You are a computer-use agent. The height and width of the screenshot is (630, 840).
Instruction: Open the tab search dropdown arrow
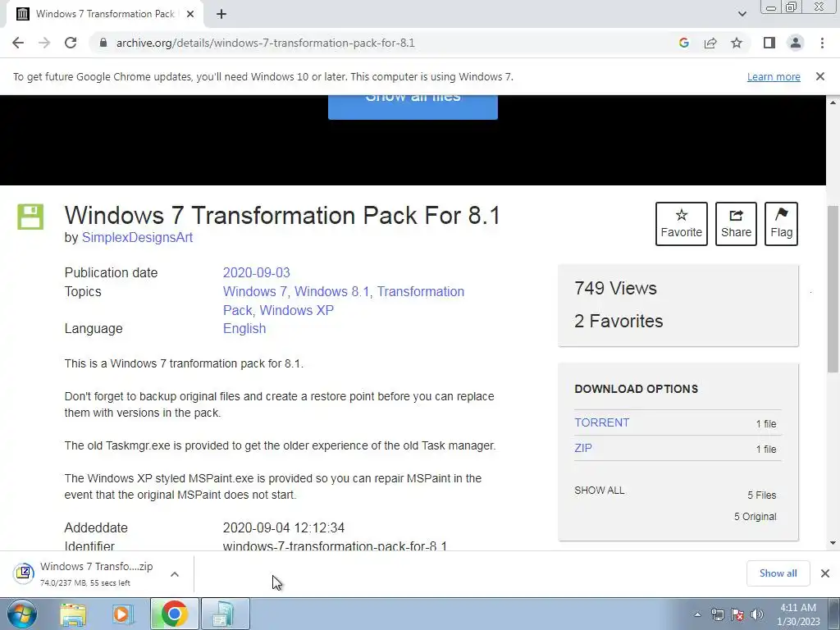tap(742, 14)
